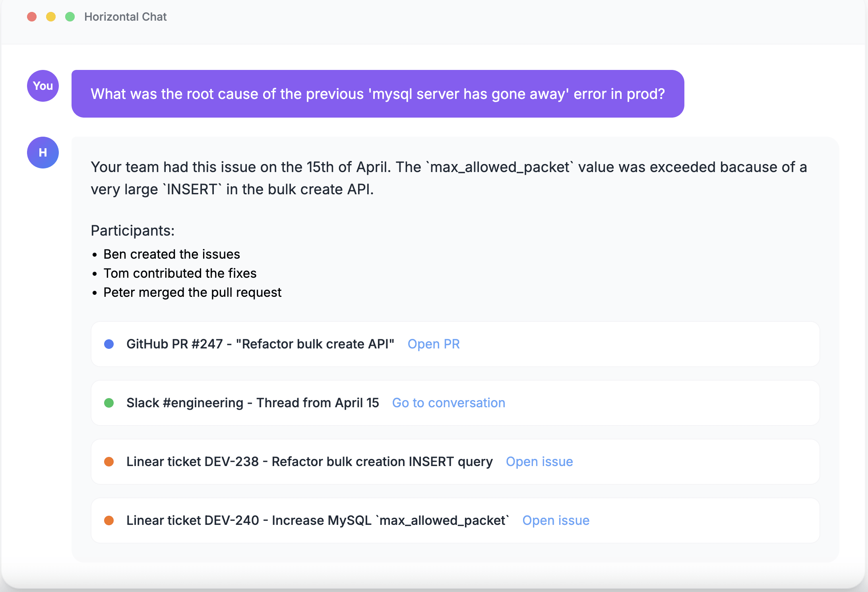Screen dimensions: 868x592
Task: Click the orange dot beside Linear DEV-238
Action: click(x=109, y=462)
